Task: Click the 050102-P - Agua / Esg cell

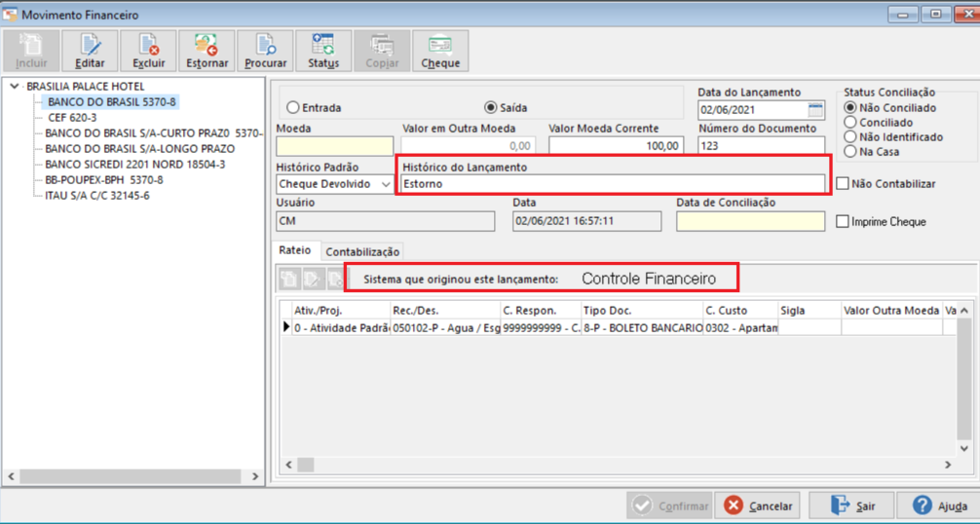Action: (x=445, y=327)
